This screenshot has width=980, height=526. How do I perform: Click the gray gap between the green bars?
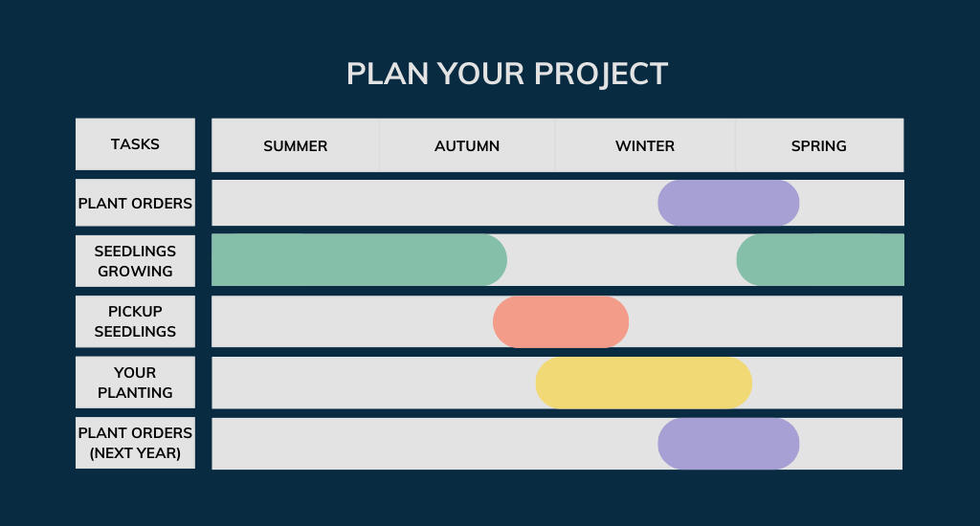pyautogui.click(x=621, y=260)
